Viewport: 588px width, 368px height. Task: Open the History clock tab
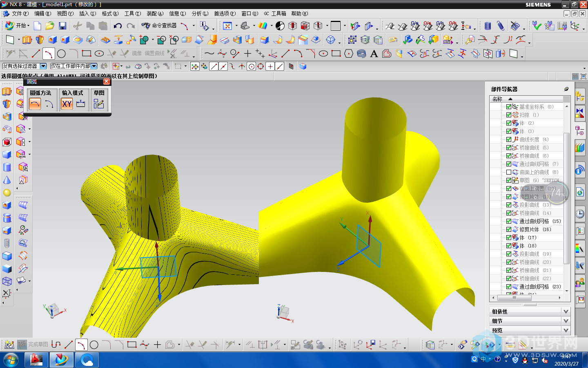580,214
